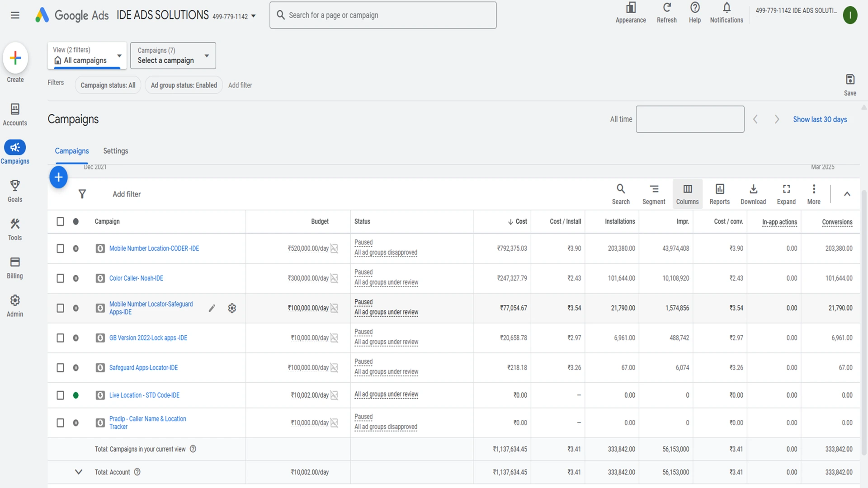Expand the table to full screen
The width and height of the screenshot is (868, 488).
[x=786, y=194]
